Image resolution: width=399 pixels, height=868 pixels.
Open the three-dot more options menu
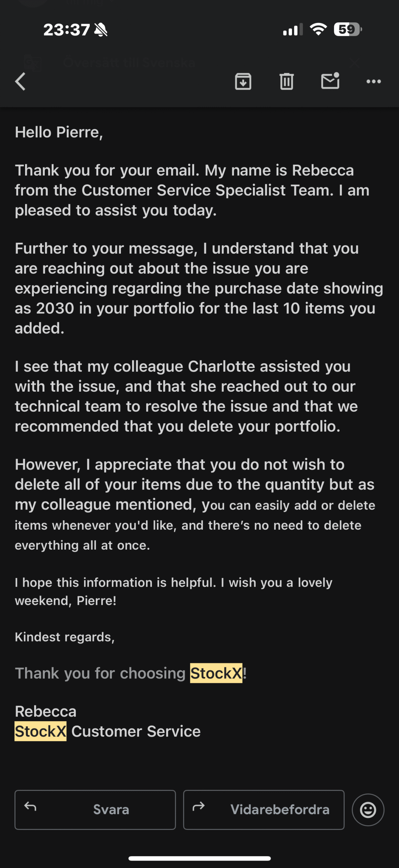point(374,81)
